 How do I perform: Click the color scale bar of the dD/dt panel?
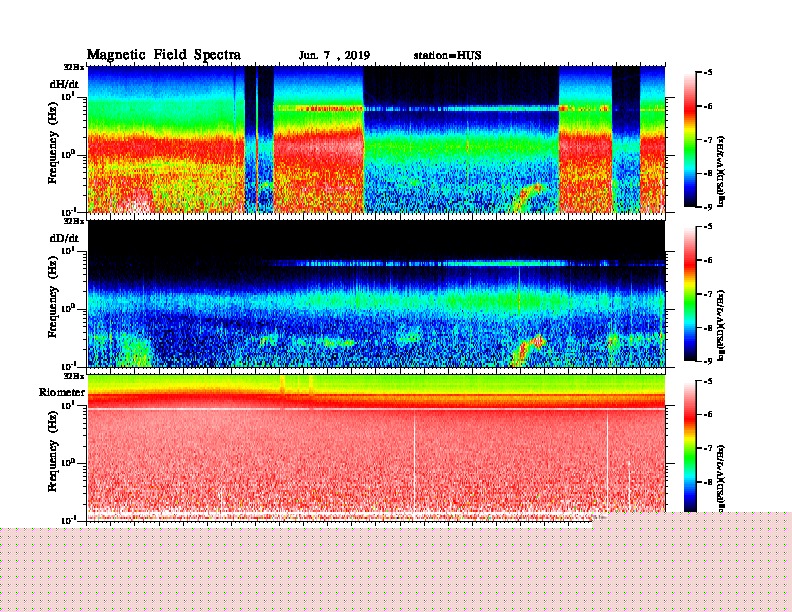click(690, 294)
